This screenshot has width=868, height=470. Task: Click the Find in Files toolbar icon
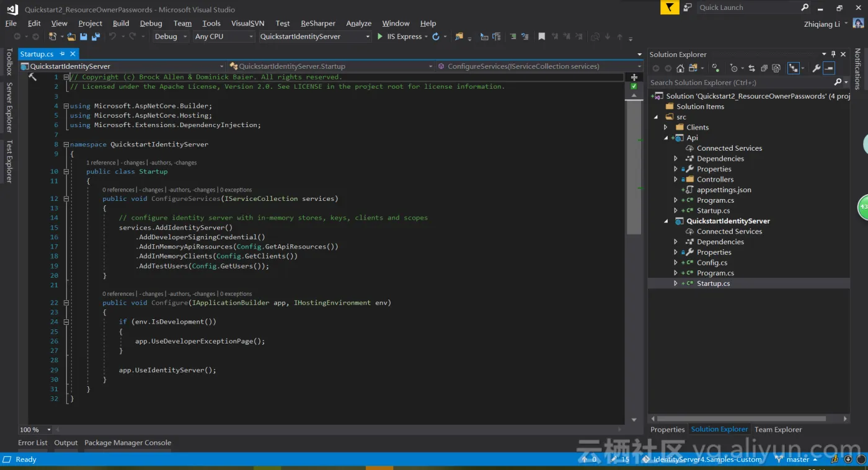(459, 37)
